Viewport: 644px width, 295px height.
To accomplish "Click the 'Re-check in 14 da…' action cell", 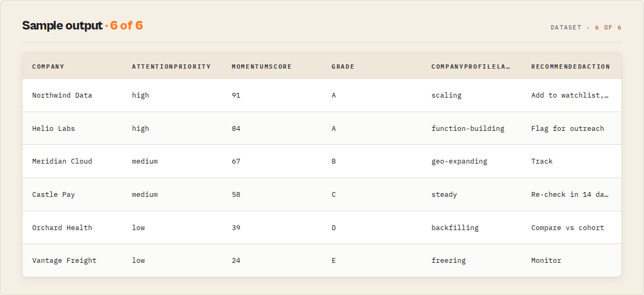I will coord(570,195).
